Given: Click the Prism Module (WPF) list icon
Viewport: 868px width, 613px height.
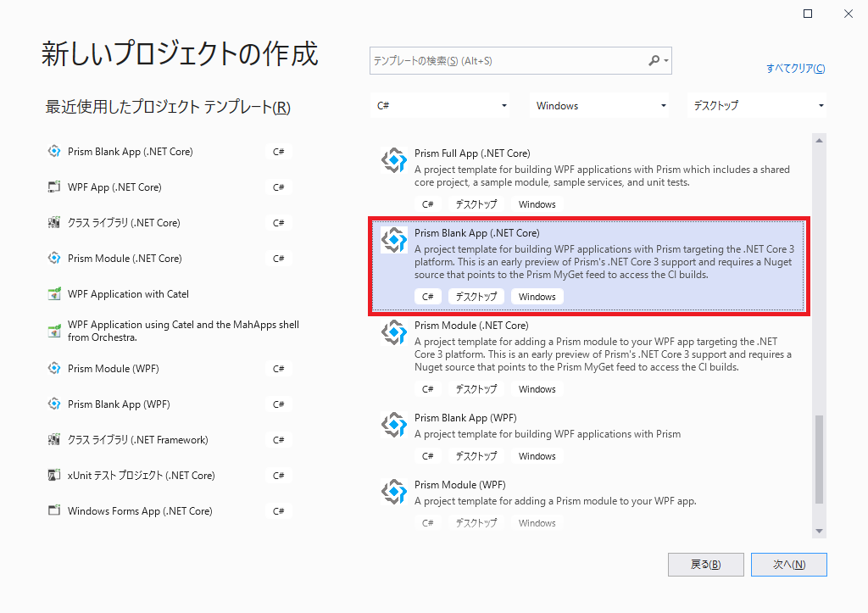Looking at the screenshot, I should point(394,492).
